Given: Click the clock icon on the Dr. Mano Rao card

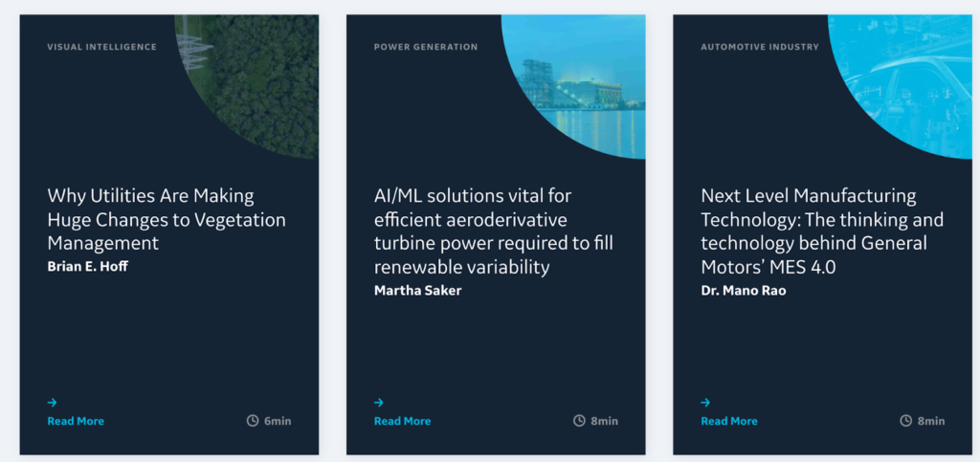Looking at the screenshot, I should (905, 421).
